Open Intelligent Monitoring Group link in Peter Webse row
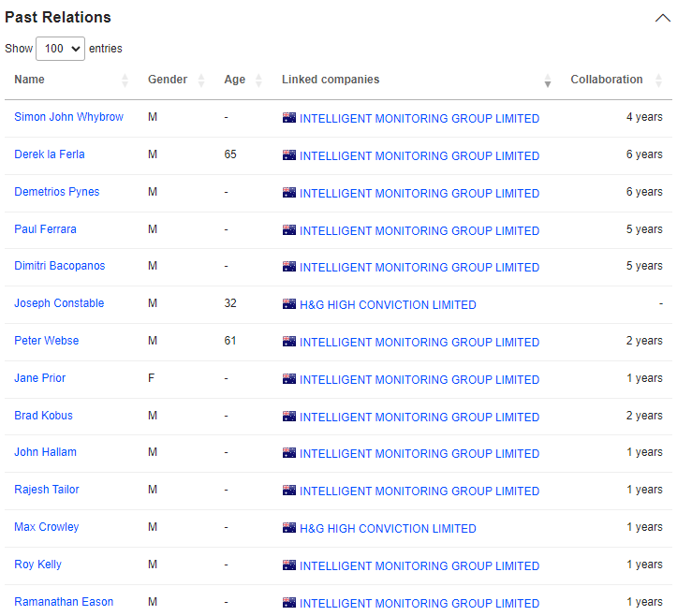The height and width of the screenshot is (616, 677). (419, 343)
